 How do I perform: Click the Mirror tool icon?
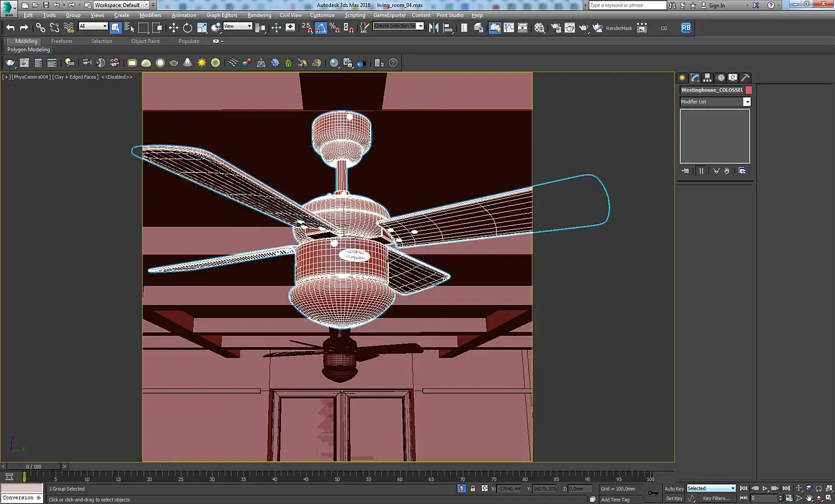coord(434,27)
